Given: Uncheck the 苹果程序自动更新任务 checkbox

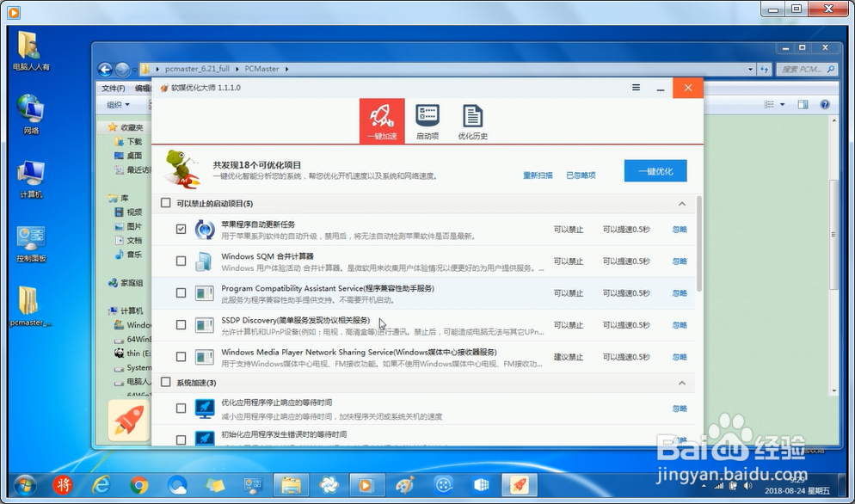Looking at the screenshot, I should tap(181, 229).
